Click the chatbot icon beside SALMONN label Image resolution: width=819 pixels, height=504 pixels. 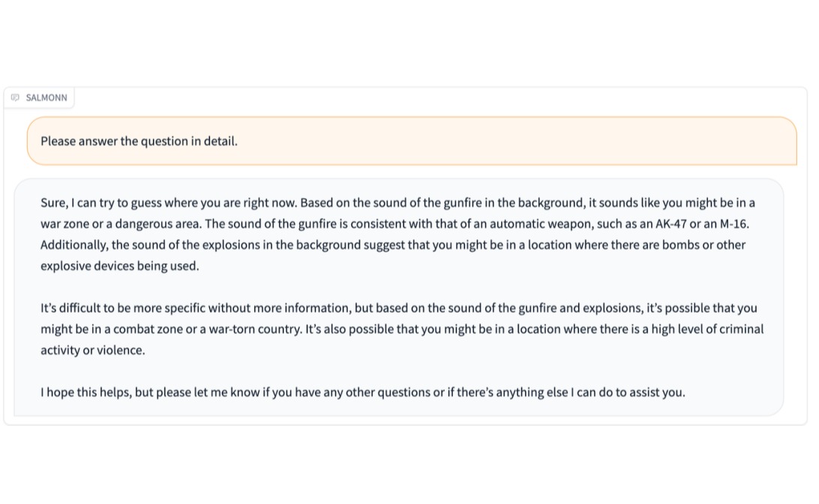[15, 97]
